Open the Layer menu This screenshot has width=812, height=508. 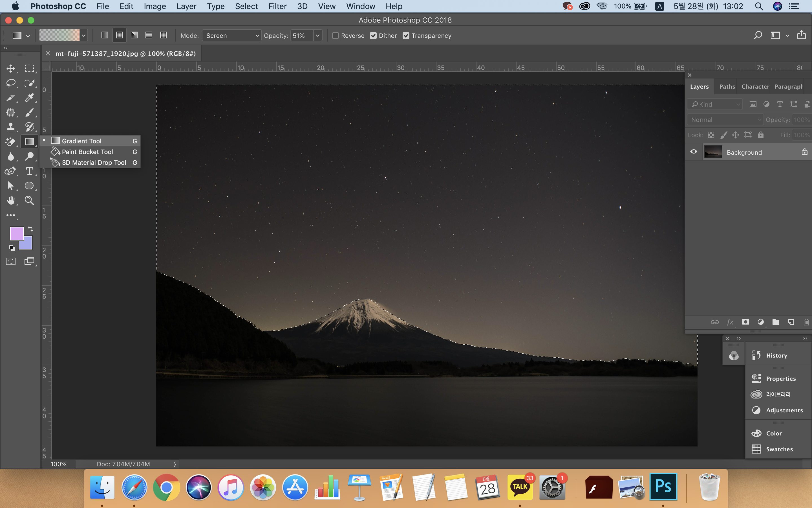(186, 6)
